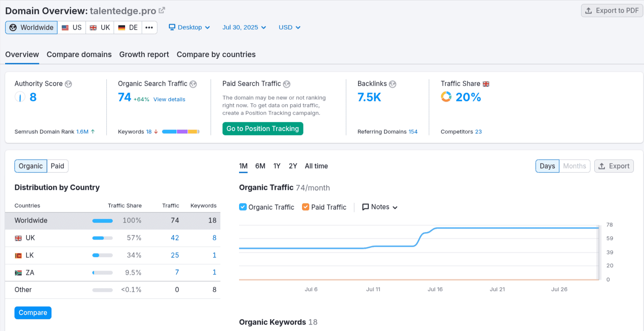Click ZA traffic share progress bar
The image size is (644, 331).
[103, 273]
